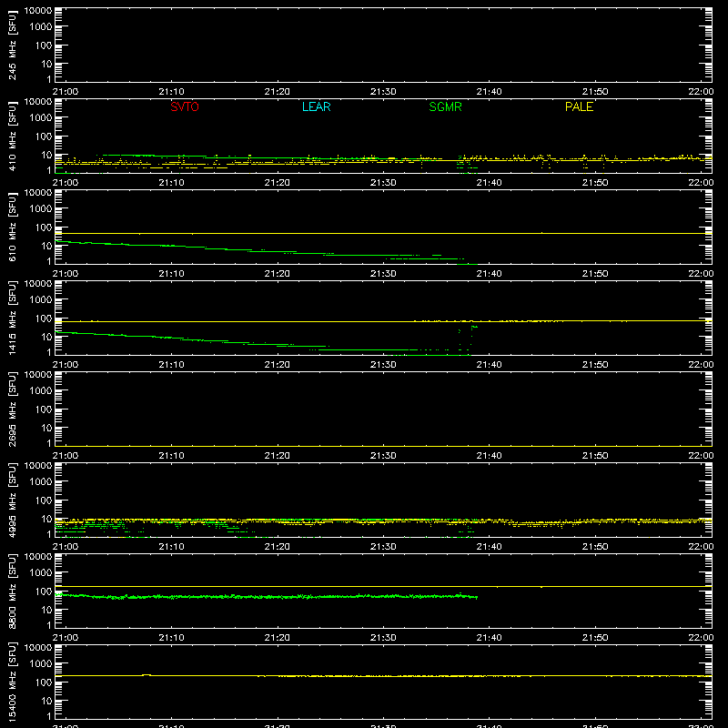This screenshot has height=728, width=728.
Task: Click 22:00 label under the 245 MHz panel
Action: 701,92
